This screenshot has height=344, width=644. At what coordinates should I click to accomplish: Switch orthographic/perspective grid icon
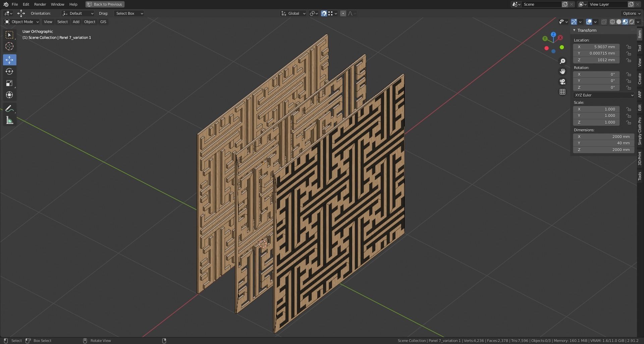562,92
